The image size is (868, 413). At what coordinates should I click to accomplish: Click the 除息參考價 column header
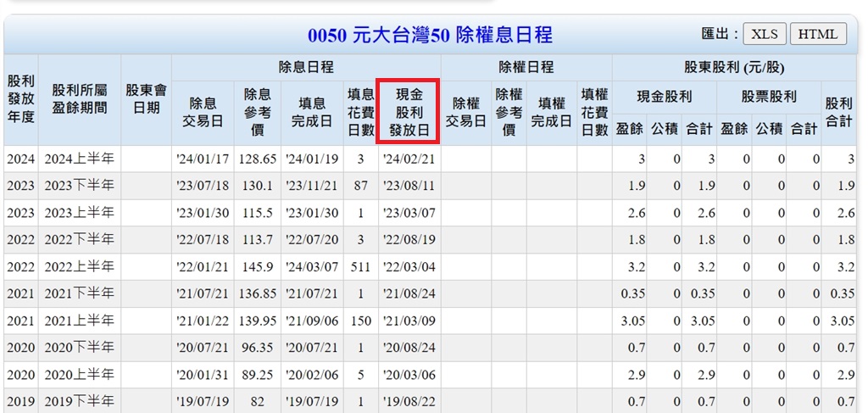point(258,113)
